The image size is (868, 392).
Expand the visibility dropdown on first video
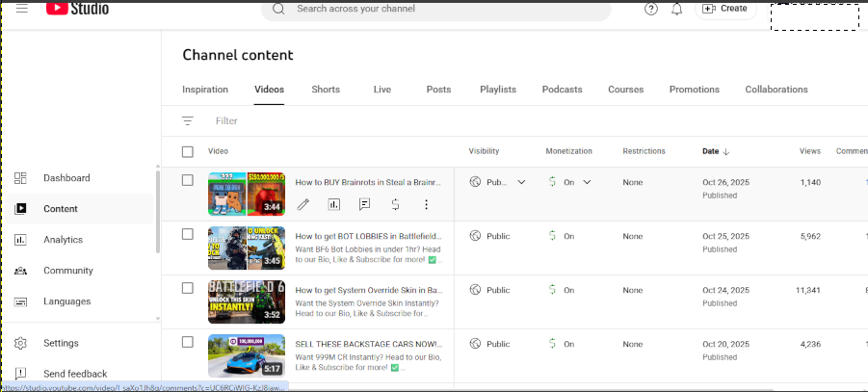point(521,182)
